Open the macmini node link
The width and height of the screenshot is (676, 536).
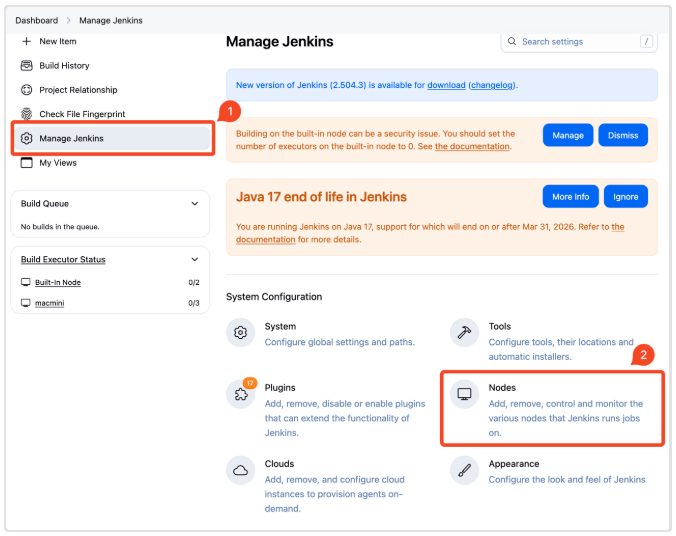(x=50, y=303)
